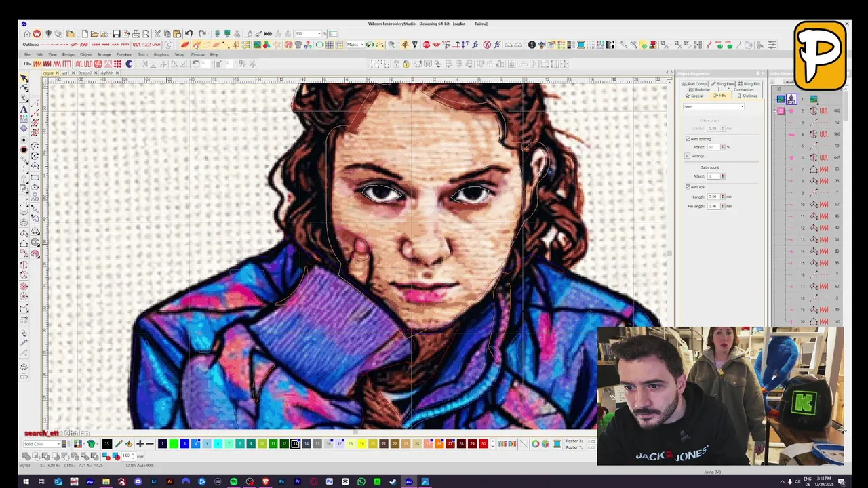Click the Redo arrow icon
Image resolution: width=868 pixels, height=488 pixels.
tap(203, 33)
